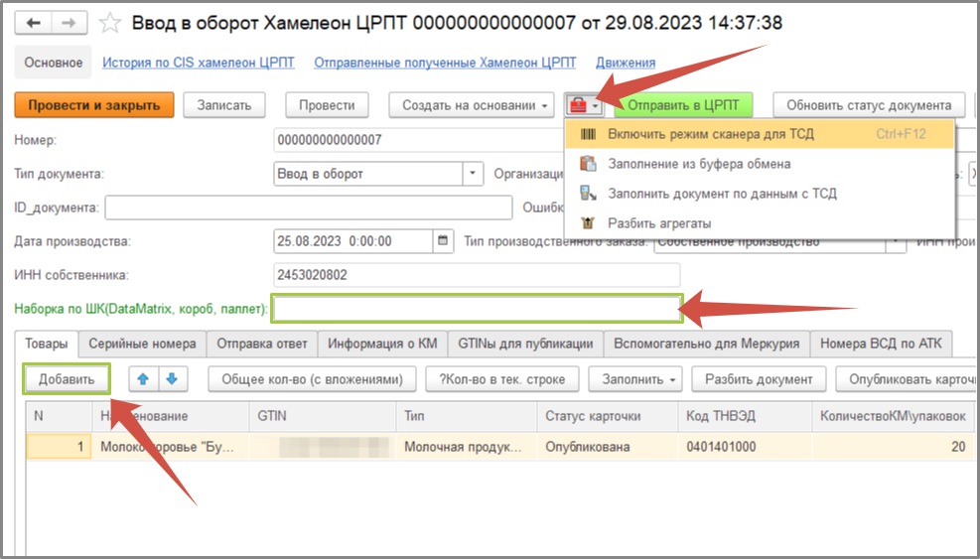Open calendar picker for Дата производства
Viewport: 980px width, 559px height.
pos(443,240)
